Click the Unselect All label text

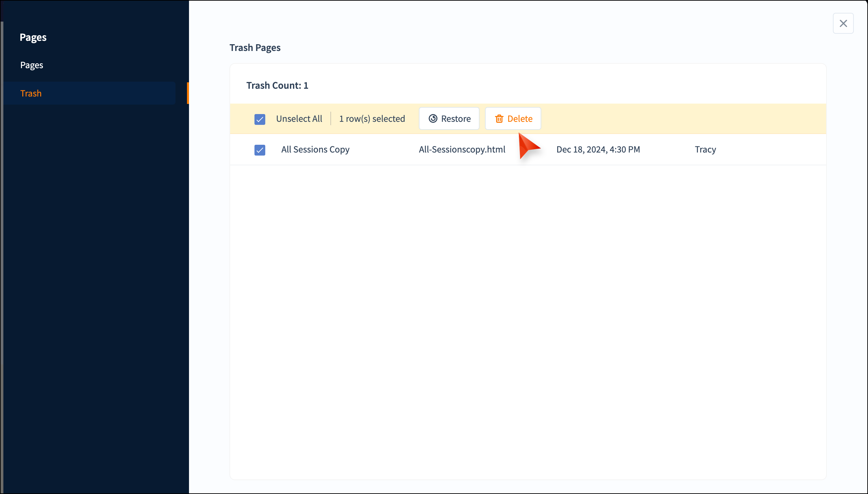299,119
